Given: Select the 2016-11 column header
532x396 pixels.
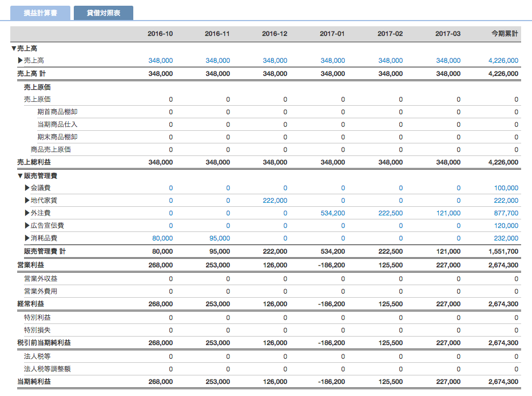Looking at the screenshot, I should click(217, 34).
